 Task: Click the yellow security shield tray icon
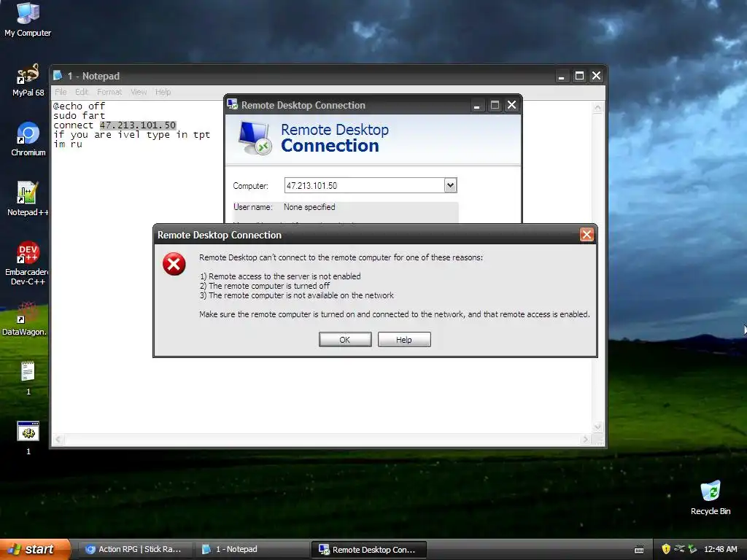click(x=666, y=549)
